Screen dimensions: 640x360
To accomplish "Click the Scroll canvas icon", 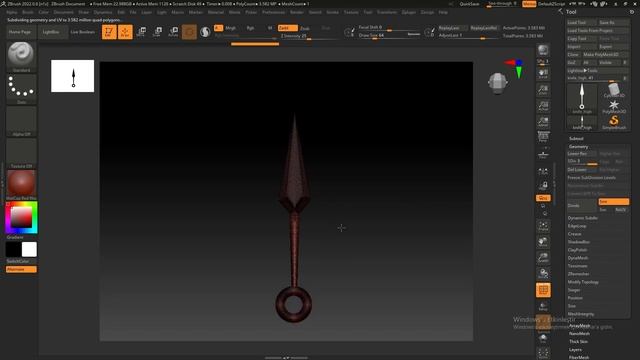I will click(x=543, y=73).
